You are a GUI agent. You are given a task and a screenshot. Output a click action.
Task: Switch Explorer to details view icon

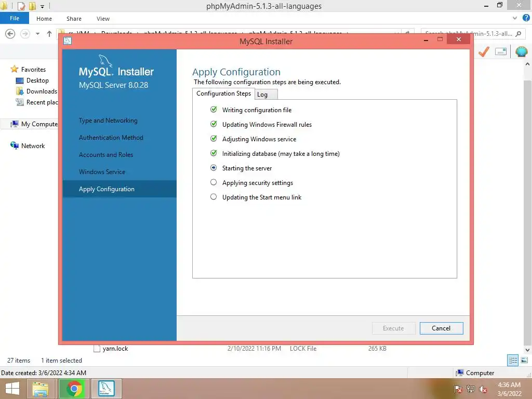pos(513,361)
